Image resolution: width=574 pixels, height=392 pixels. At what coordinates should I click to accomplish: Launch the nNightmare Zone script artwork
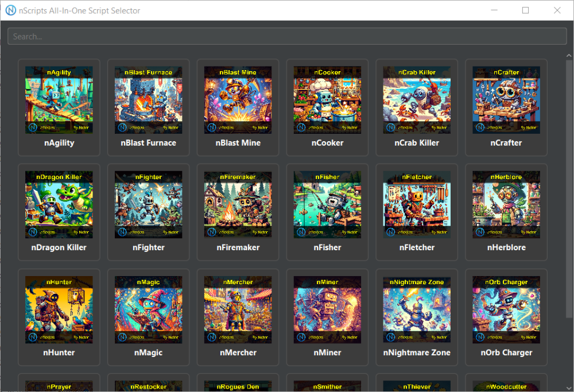pyautogui.click(x=417, y=310)
